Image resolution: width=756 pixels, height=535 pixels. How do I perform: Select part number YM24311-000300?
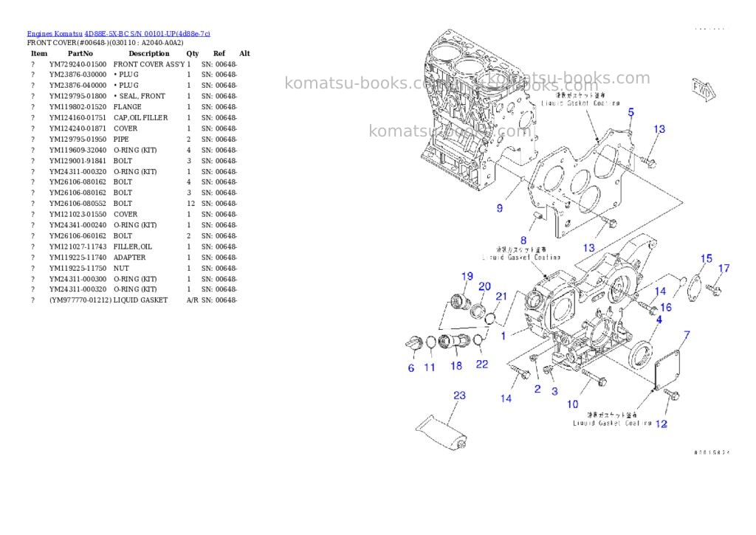78,279
